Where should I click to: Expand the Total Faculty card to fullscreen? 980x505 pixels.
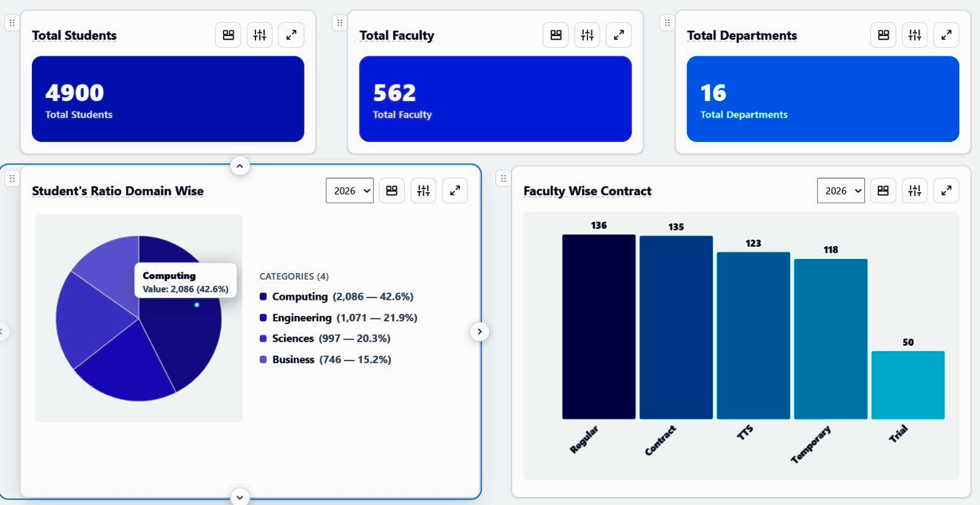tap(619, 35)
